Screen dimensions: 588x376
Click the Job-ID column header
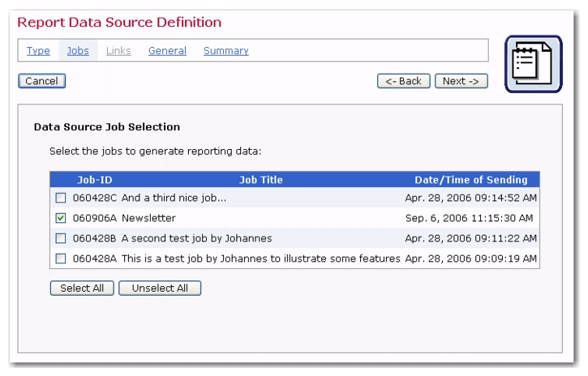[95, 180]
